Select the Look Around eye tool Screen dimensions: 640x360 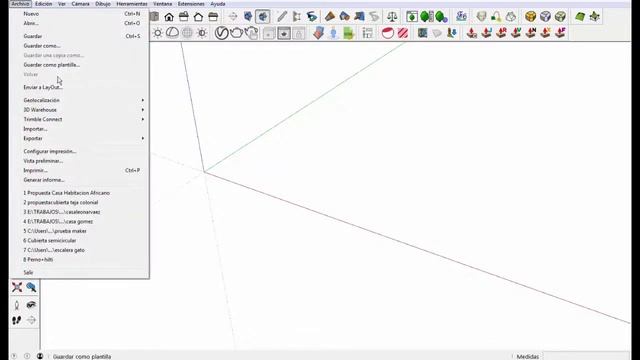(x=31, y=305)
